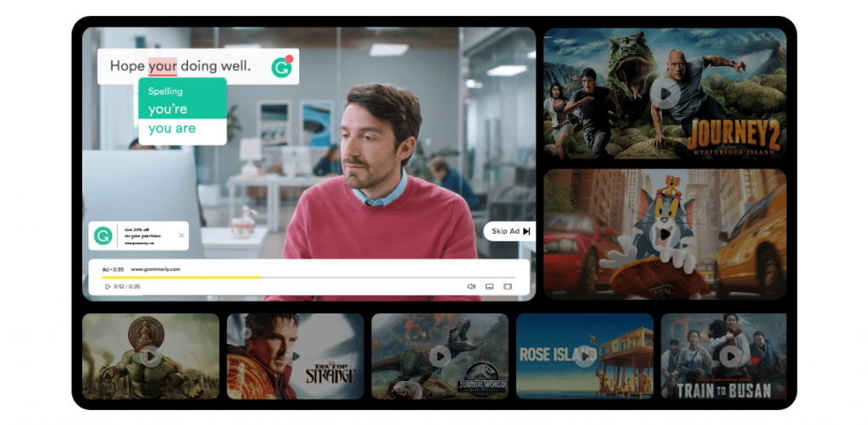Mute the ad with the speaker icon
The height and width of the screenshot is (426, 868).
pos(471,286)
